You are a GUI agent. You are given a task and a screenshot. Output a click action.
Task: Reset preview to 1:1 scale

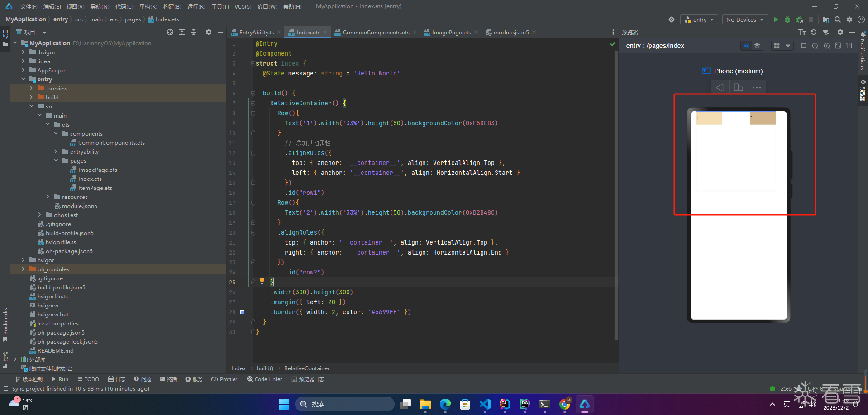[849, 46]
